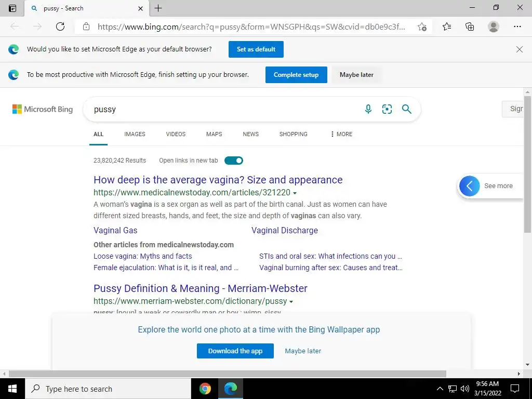Open Collections icon in toolbar
Viewport: 532px width, 399px height.
(x=470, y=26)
